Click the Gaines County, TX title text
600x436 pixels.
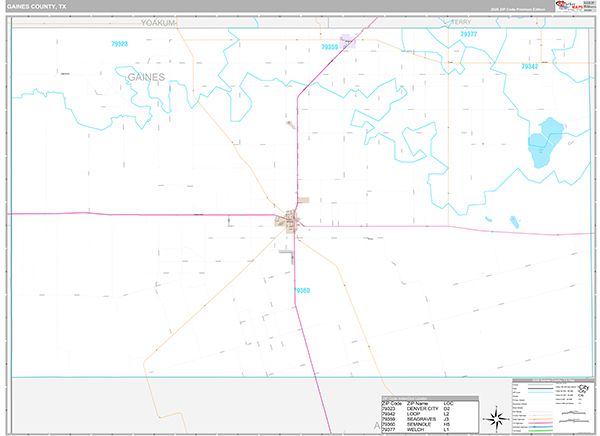pyautogui.click(x=38, y=7)
